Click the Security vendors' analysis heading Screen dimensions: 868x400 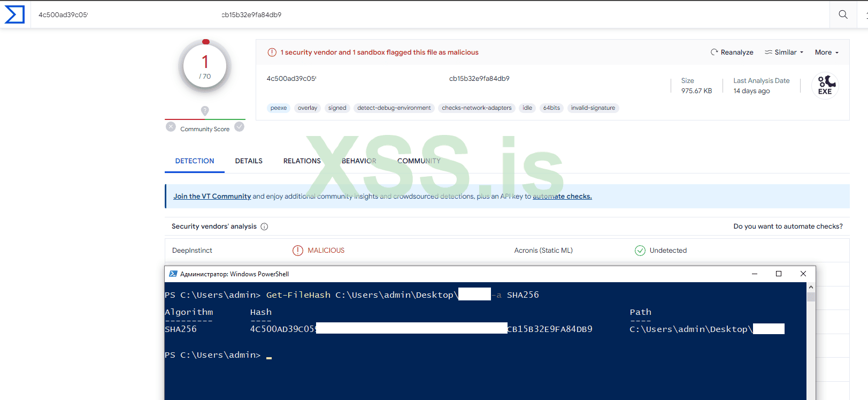[214, 227]
